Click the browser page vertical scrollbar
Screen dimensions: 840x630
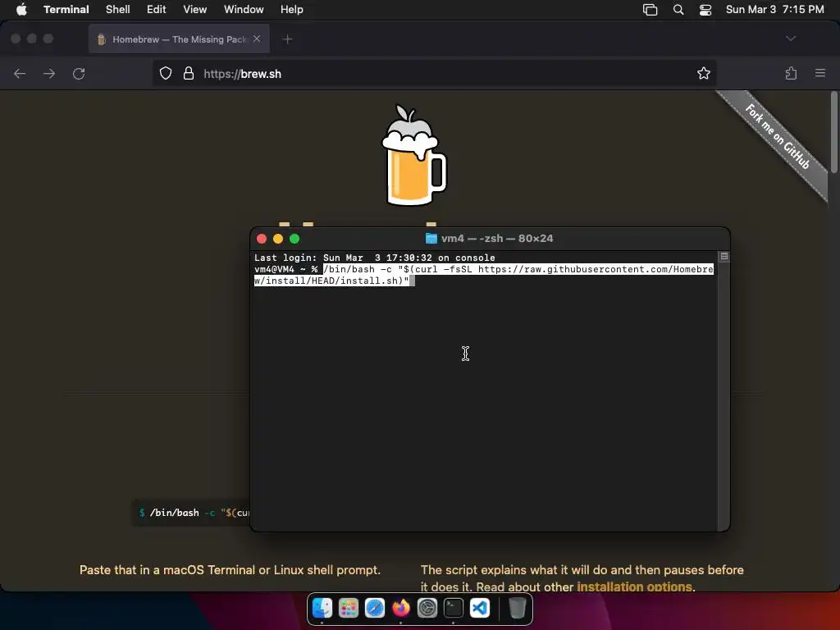833,133
